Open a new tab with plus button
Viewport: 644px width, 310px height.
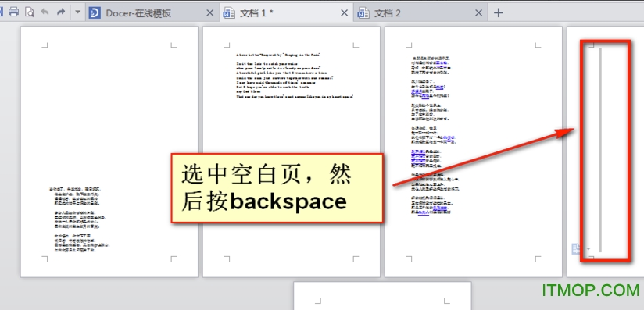pyautogui.click(x=498, y=12)
